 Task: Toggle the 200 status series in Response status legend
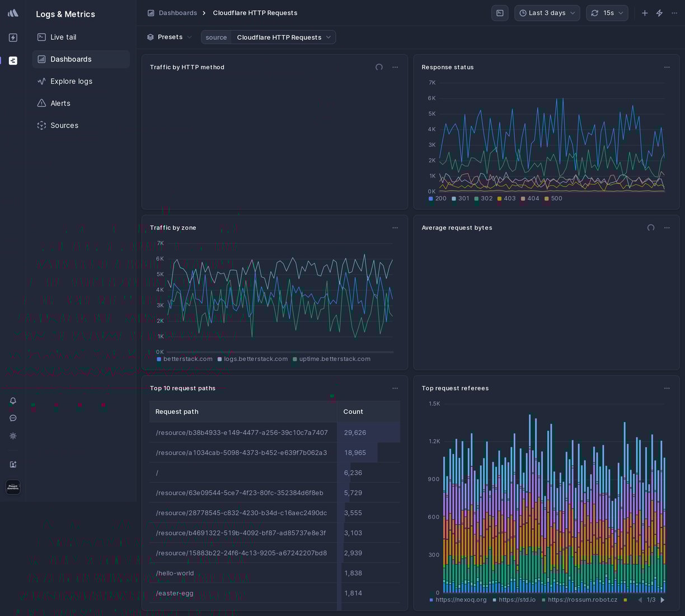pos(437,198)
